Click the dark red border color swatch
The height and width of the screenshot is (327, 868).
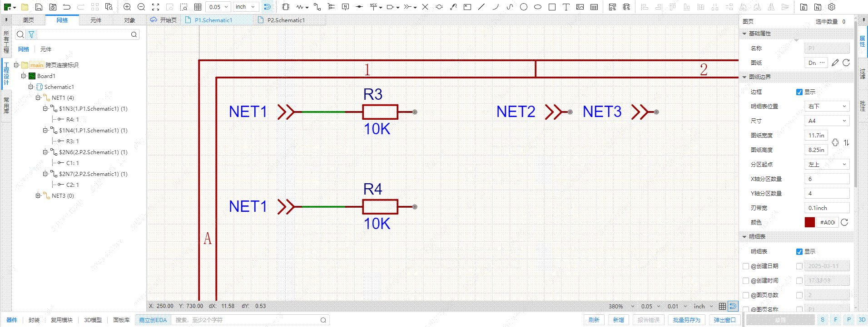[x=809, y=222]
